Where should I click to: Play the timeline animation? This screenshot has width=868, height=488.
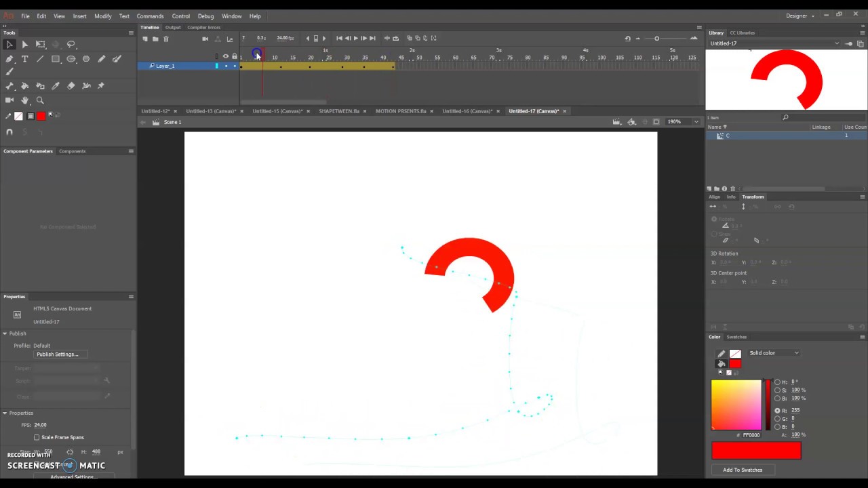[x=356, y=39]
